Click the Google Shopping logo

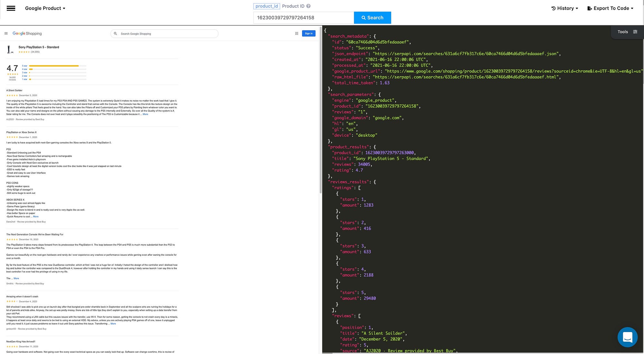27,34
